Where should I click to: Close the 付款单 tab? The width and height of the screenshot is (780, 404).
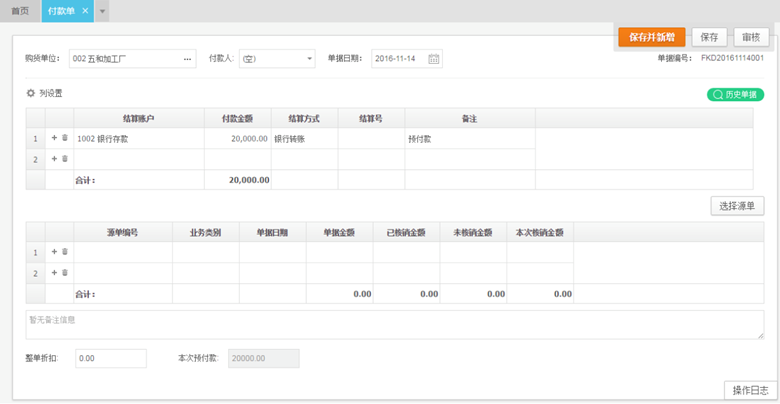[85, 11]
